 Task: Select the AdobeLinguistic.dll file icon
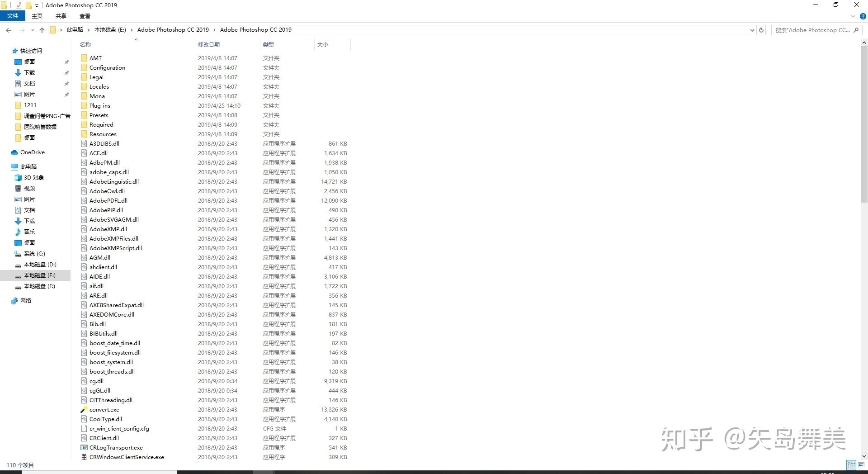[x=84, y=181]
